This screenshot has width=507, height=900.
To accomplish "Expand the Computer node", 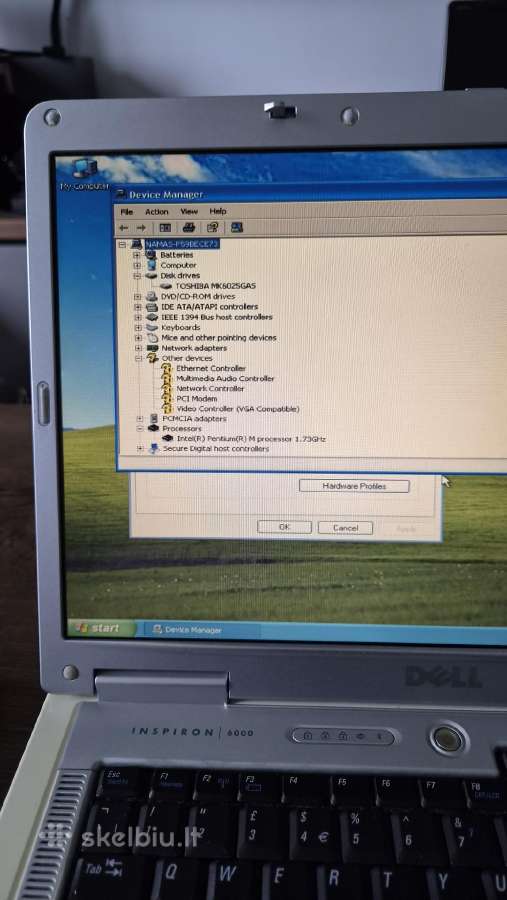I will (x=137, y=265).
